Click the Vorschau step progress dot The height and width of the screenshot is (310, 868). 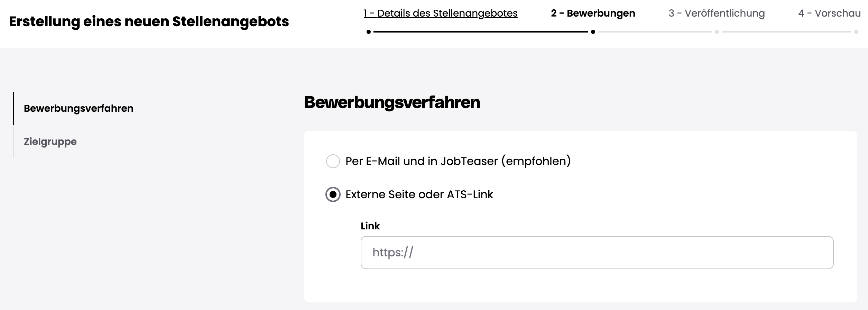point(856,32)
